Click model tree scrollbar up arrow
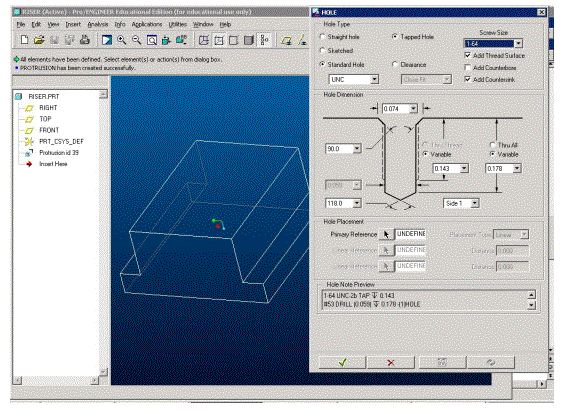Screen dimensions: 566x410 103,94
